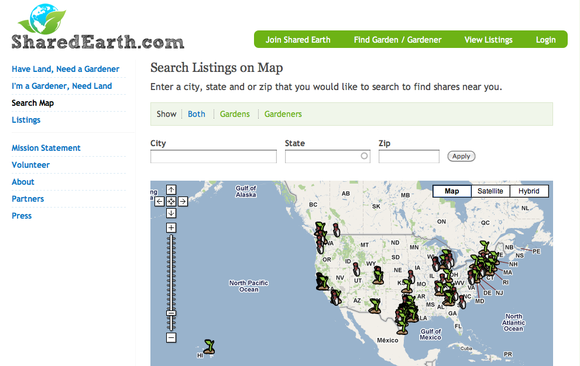This screenshot has width=580, height=366.
Task: Pan the map down with arrow button
Action: click(x=171, y=213)
